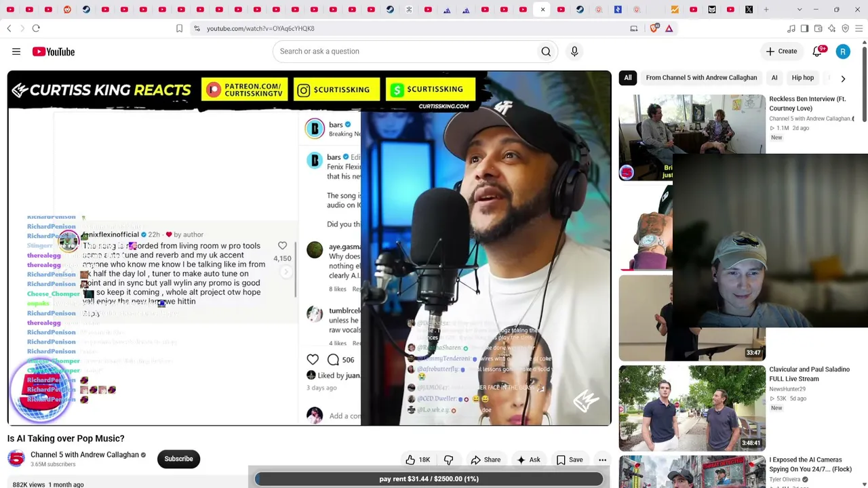Open a new browser tab

coord(766,9)
